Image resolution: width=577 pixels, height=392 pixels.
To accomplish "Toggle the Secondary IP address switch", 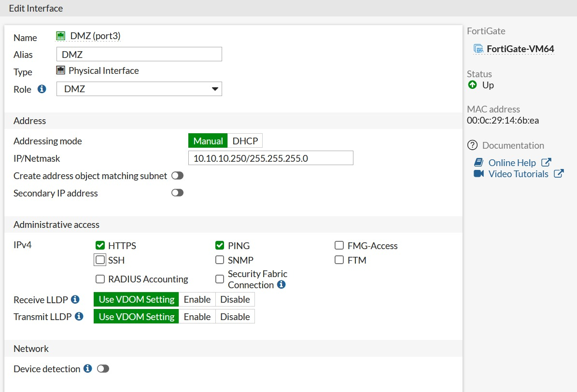I will [x=177, y=193].
